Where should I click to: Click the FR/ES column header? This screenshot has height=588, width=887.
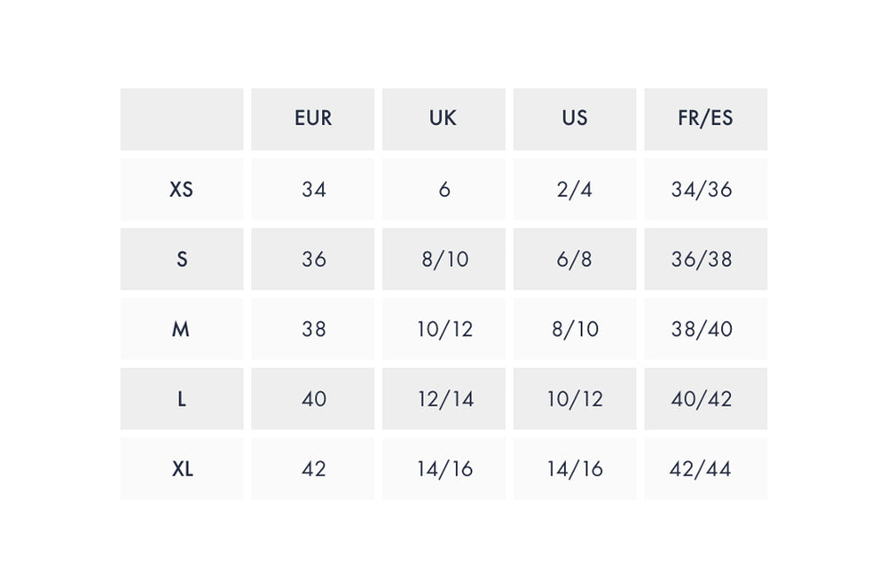(x=705, y=119)
